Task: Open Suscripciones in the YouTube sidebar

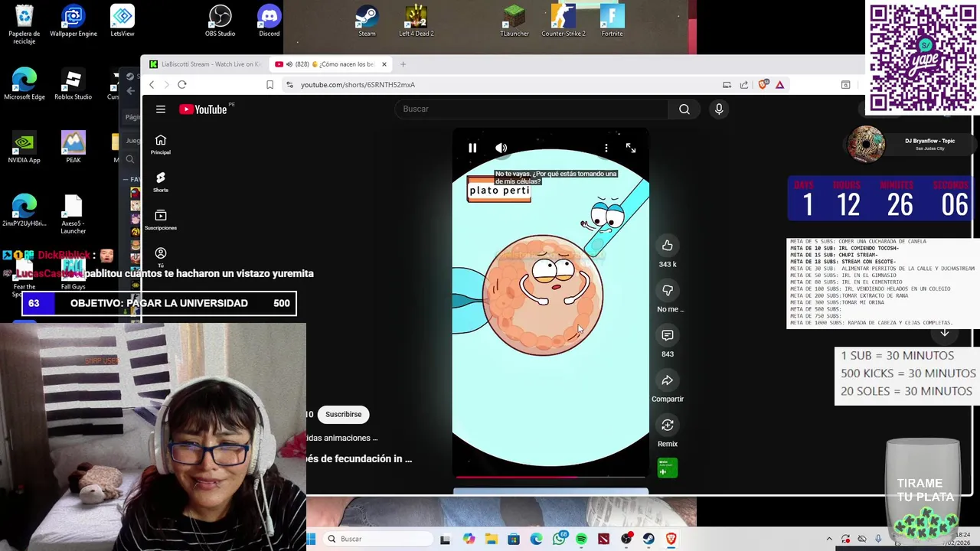Action: [161, 220]
